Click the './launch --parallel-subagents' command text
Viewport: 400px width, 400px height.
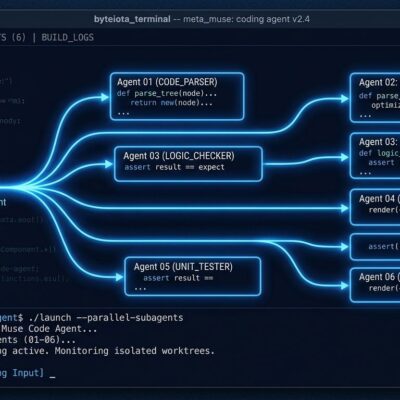(x=106, y=317)
